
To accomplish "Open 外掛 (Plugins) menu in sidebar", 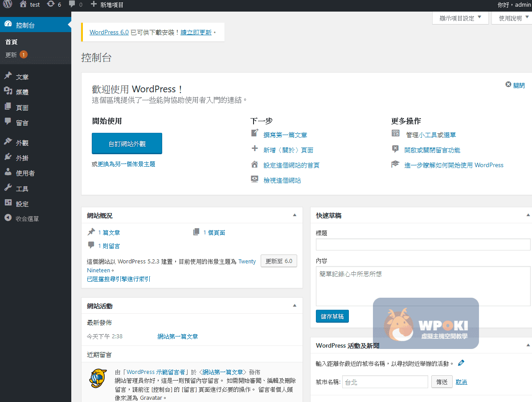I will tap(22, 158).
